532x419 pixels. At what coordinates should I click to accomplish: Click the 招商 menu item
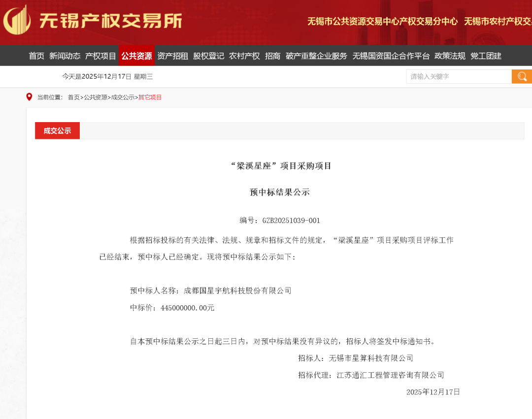pos(272,56)
